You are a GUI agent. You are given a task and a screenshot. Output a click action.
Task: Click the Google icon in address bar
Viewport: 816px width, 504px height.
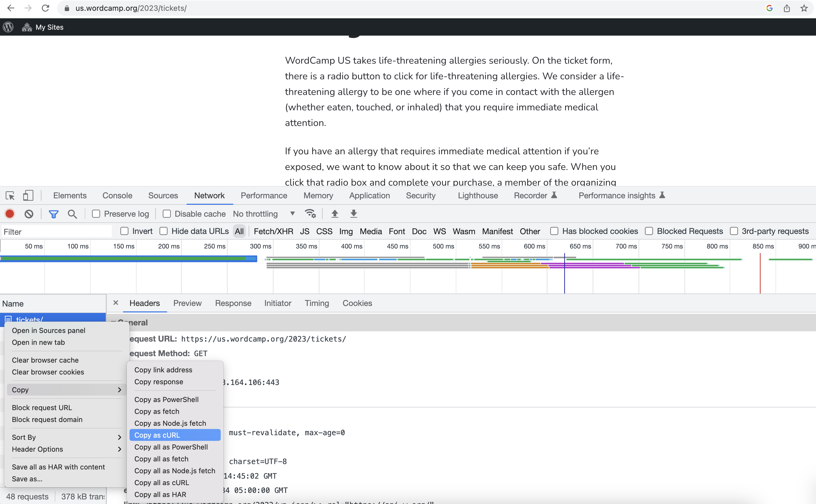click(x=769, y=8)
